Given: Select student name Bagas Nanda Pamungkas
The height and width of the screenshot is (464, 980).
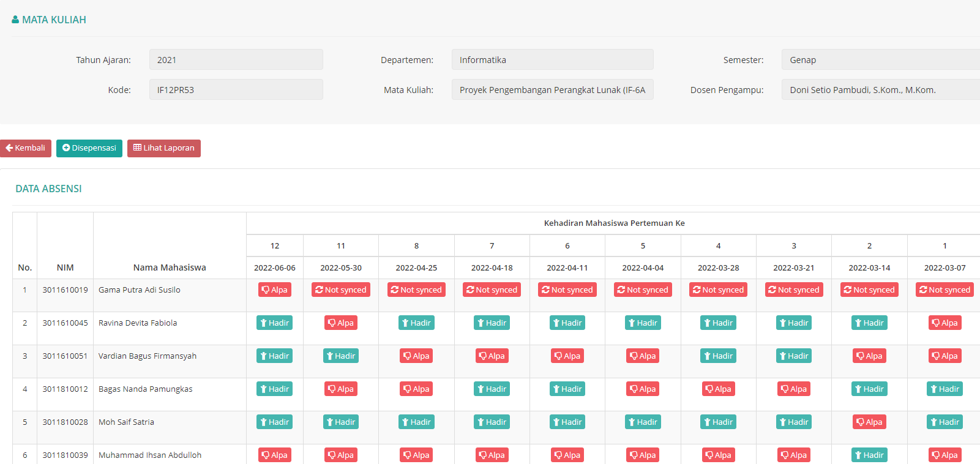Looking at the screenshot, I should tap(146, 389).
